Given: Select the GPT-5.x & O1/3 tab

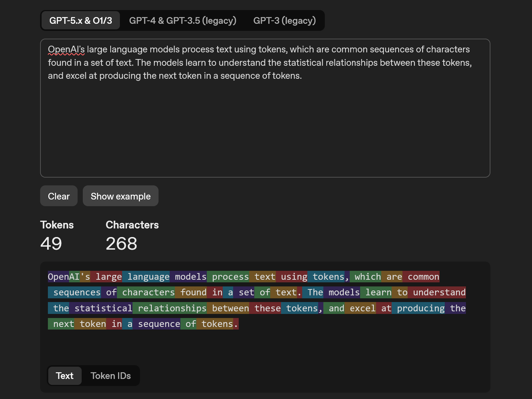Looking at the screenshot, I should 81,20.
